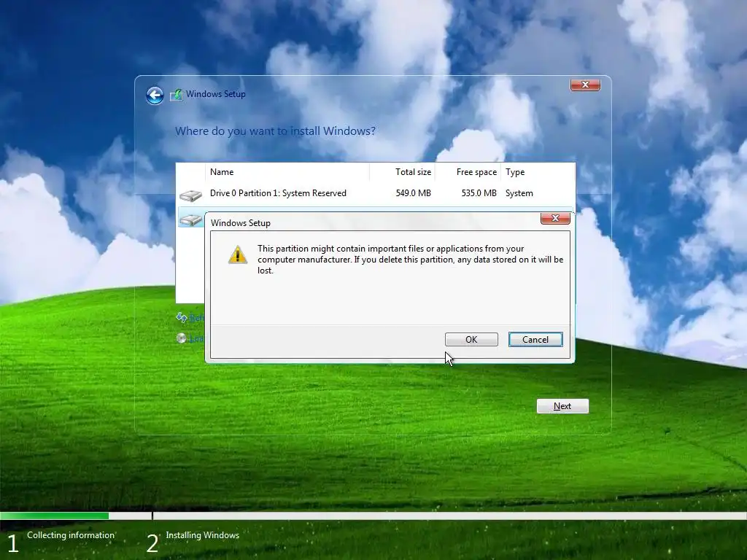This screenshot has height=560, width=747.
Task: Click the Next button
Action: (562, 406)
